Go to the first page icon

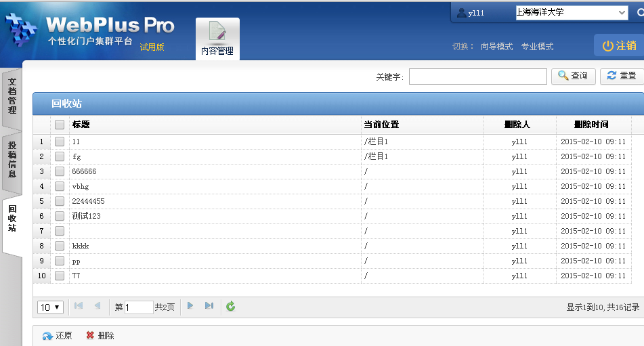pos(79,306)
